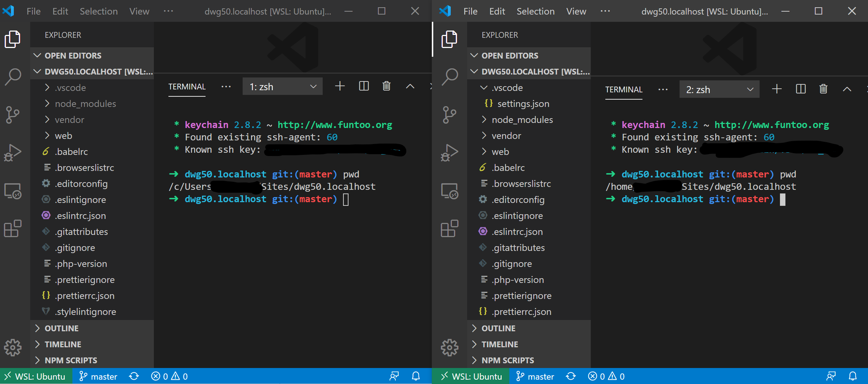Open the Remote Explorer panel
This screenshot has height=384, width=868.
[x=13, y=191]
